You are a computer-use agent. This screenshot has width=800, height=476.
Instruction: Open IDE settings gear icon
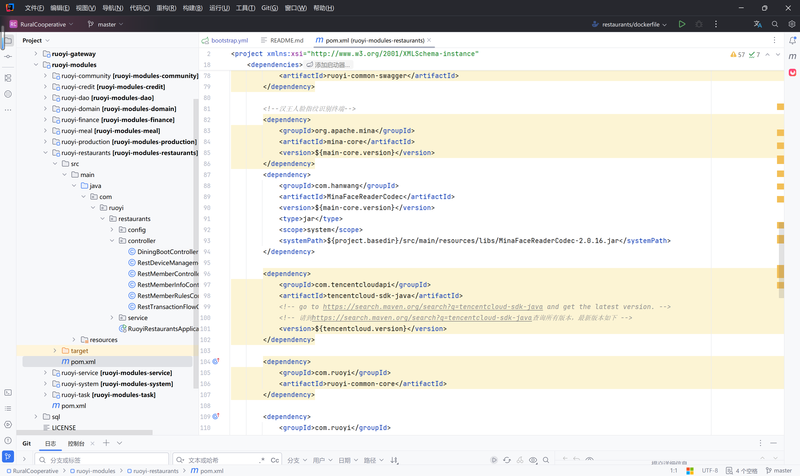point(792,24)
